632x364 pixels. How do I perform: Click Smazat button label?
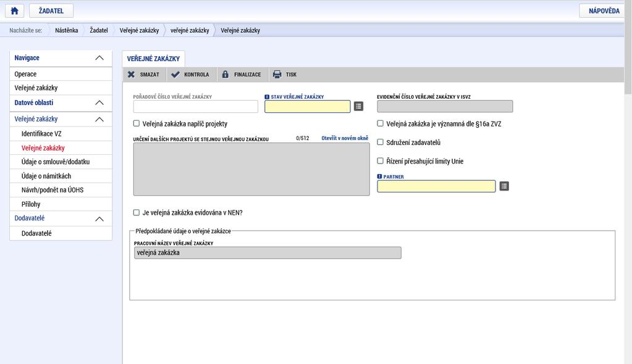pos(150,75)
